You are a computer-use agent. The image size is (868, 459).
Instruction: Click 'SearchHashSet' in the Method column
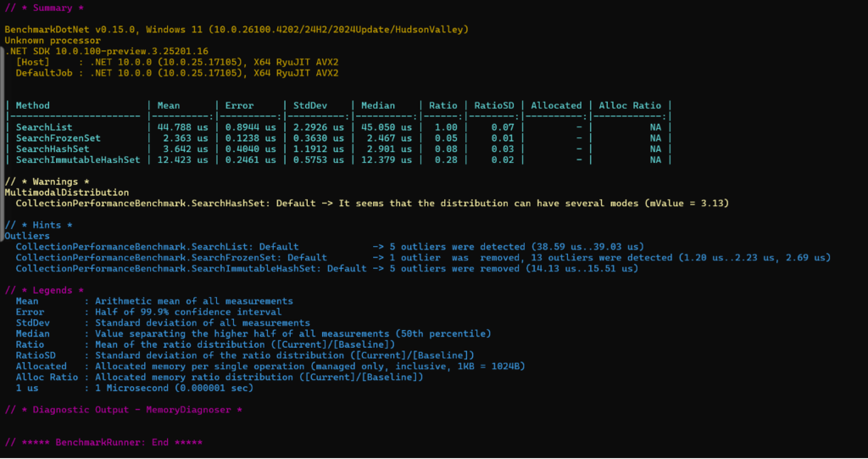click(x=53, y=148)
